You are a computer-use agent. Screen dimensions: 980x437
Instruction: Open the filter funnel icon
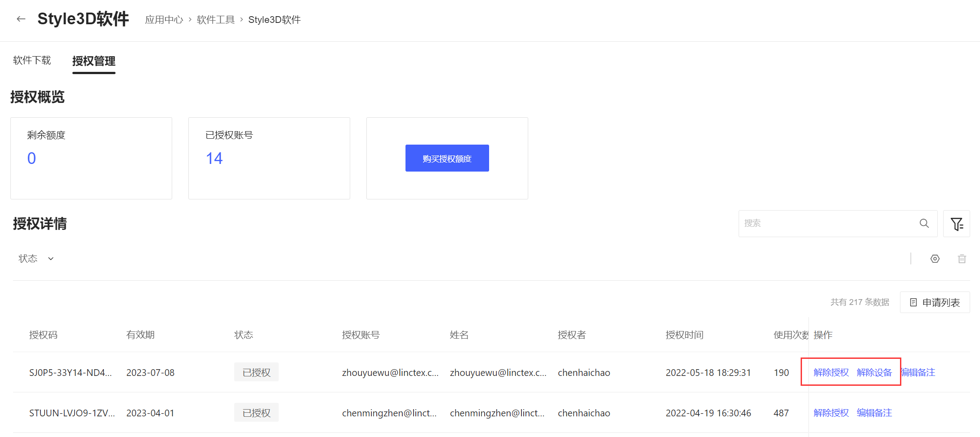point(956,224)
